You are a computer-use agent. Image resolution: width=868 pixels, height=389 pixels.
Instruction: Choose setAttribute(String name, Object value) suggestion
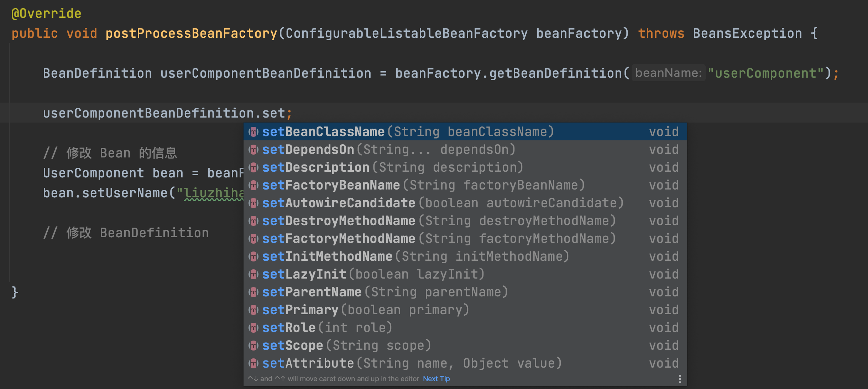(465, 363)
